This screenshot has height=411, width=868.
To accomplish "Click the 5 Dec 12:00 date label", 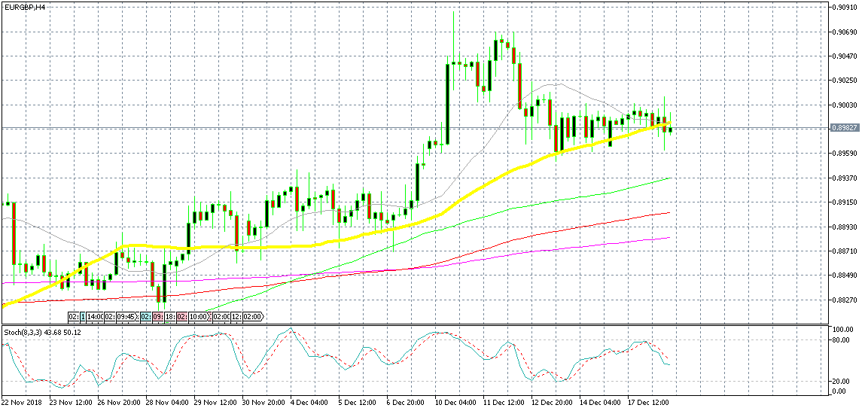I will click(357, 403).
